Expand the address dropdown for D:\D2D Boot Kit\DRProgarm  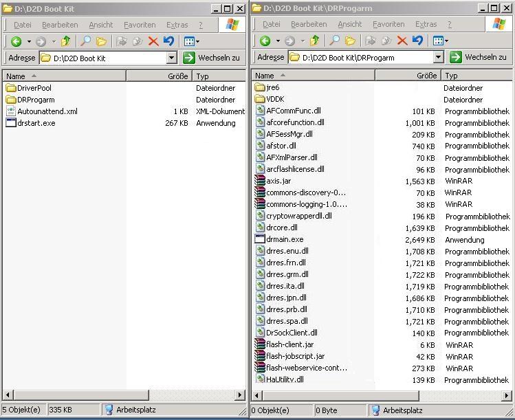tap(438, 58)
